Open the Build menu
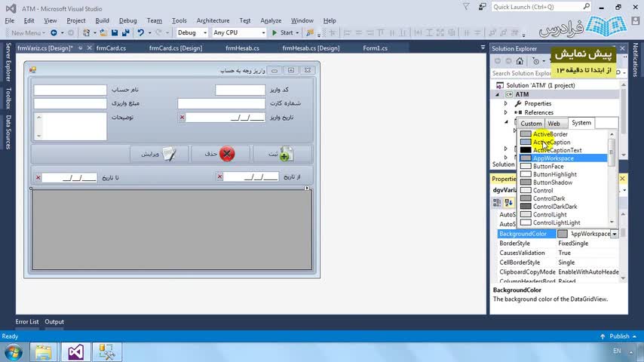644x362 pixels. point(103,20)
